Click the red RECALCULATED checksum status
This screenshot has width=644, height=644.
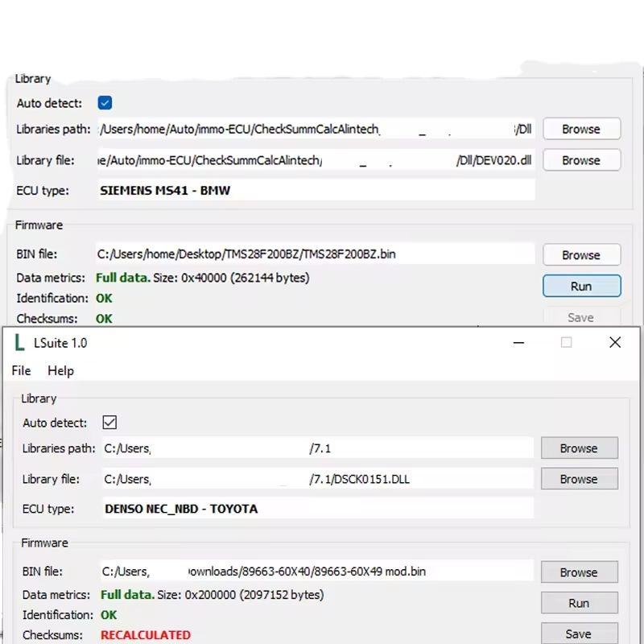point(146,635)
